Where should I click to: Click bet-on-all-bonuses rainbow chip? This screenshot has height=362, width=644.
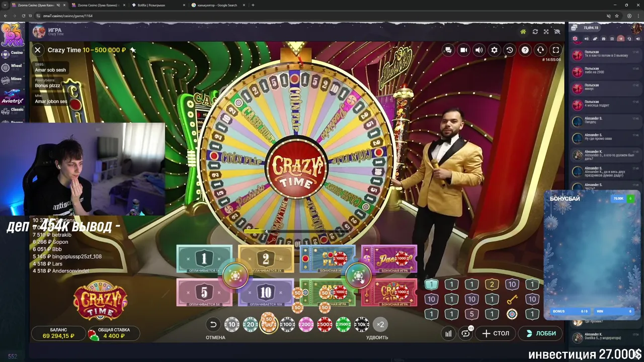358,276
